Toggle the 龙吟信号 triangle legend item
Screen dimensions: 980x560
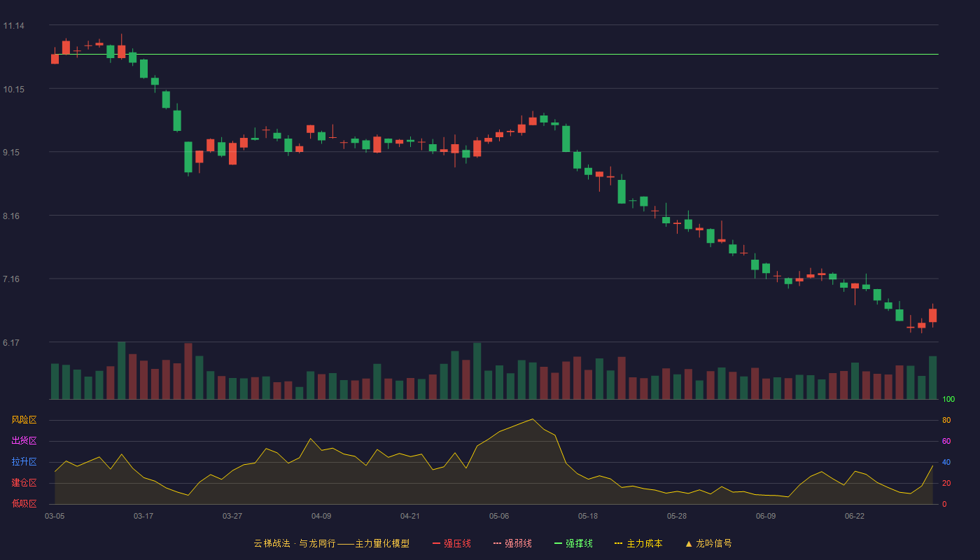tap(708, 543)
